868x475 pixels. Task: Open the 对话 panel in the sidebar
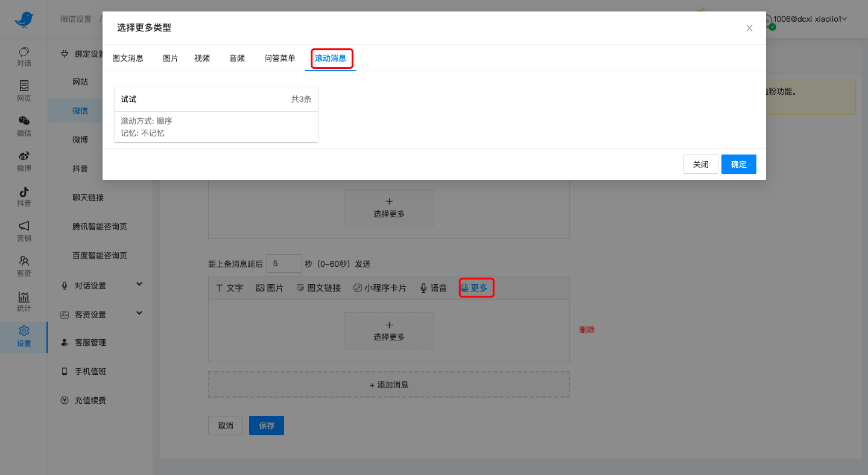pos(24,56)
